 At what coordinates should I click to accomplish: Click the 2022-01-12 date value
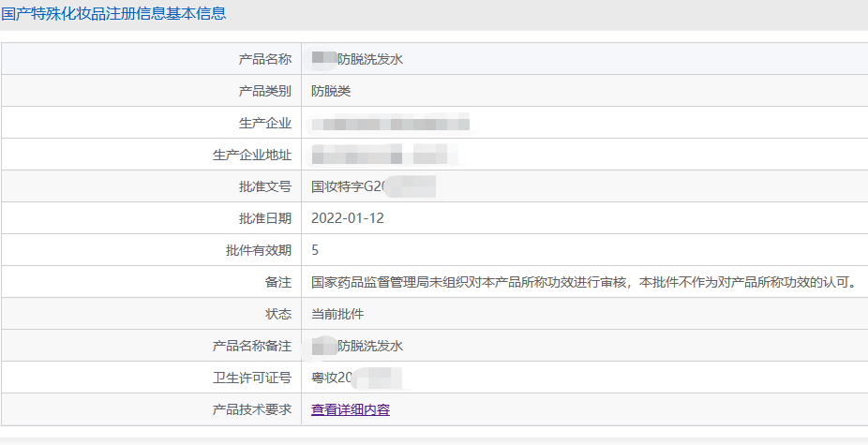[348, 218]
